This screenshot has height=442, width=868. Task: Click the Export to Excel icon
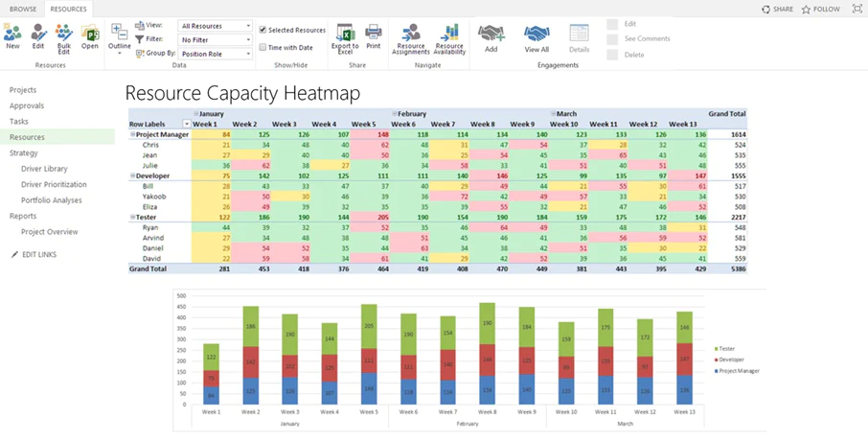(346, 33)
